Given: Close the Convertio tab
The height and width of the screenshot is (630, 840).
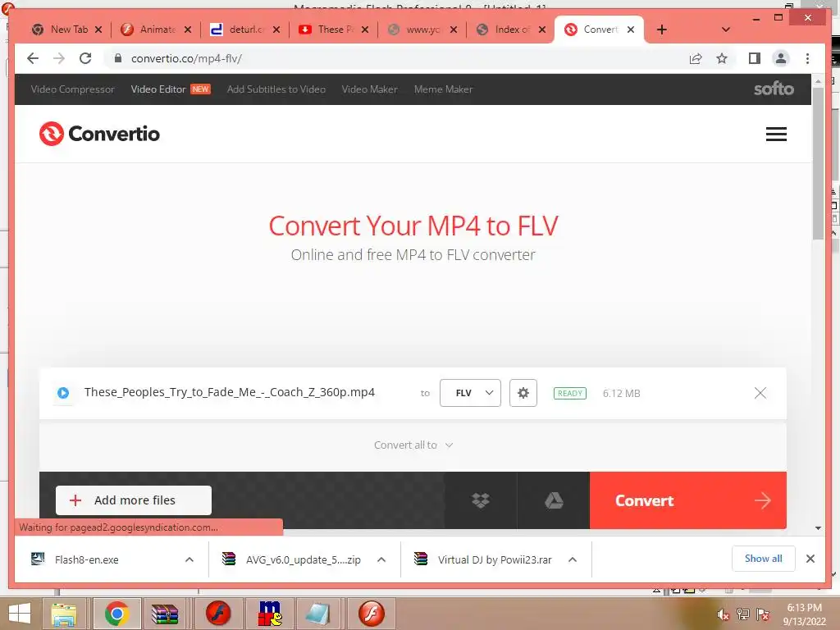Looking at the screenshot, I should 631,30.
